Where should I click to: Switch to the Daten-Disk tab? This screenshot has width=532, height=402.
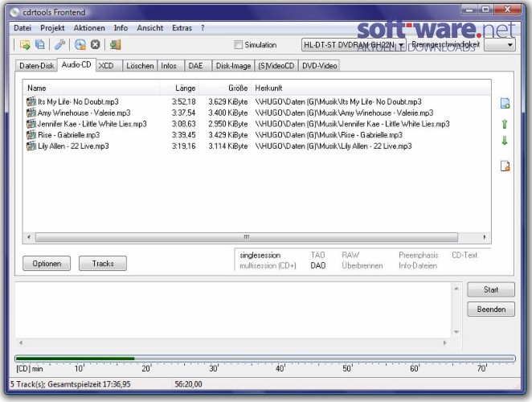pos(37,66)
